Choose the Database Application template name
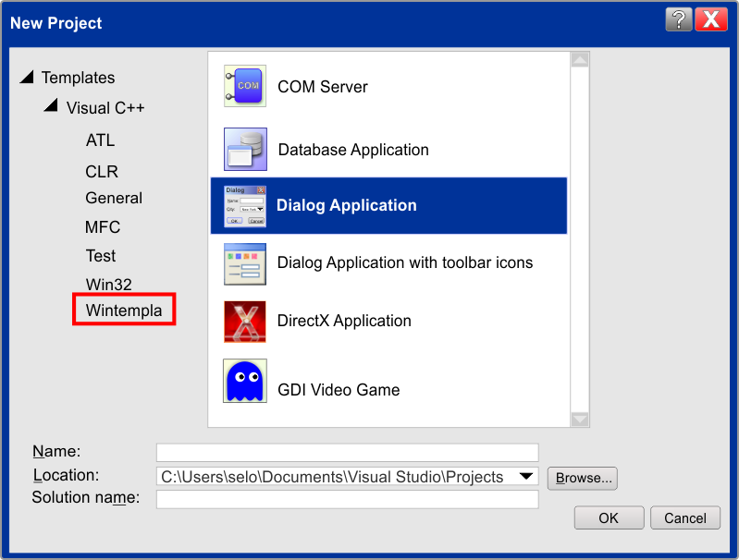Screen dimensions: 739x560 [x=353, y=150]
